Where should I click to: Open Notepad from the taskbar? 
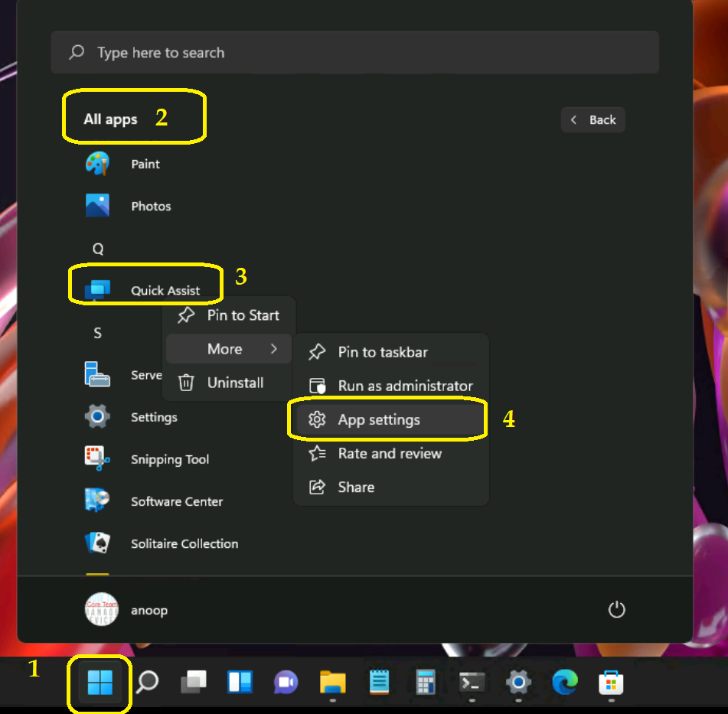380,682
